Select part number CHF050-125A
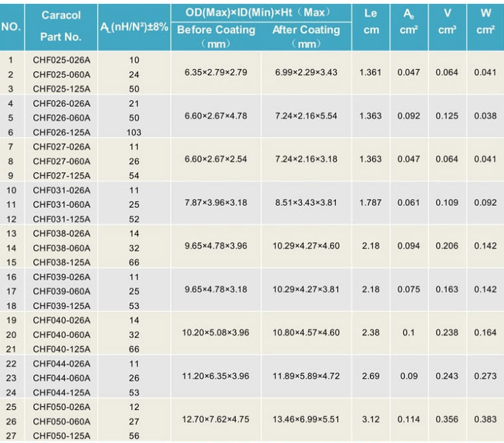This screenshot has height=443, width=504. [61, 436]
